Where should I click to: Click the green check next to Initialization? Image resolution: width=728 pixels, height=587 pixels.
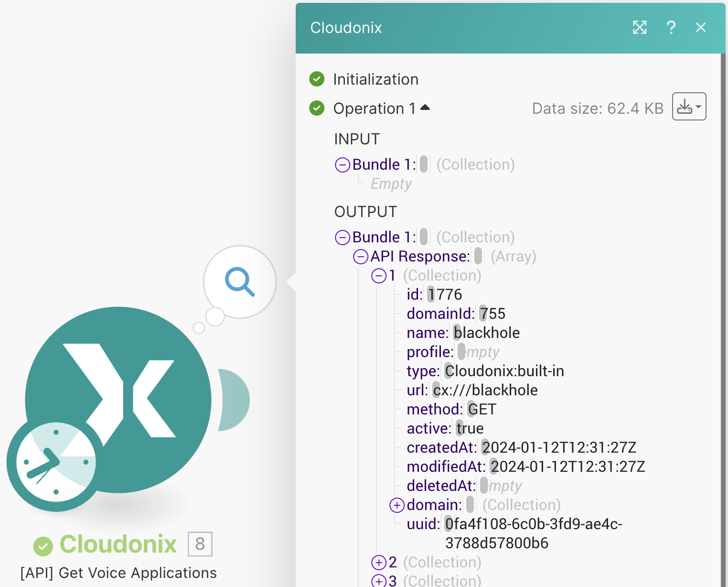coord(317,79)
